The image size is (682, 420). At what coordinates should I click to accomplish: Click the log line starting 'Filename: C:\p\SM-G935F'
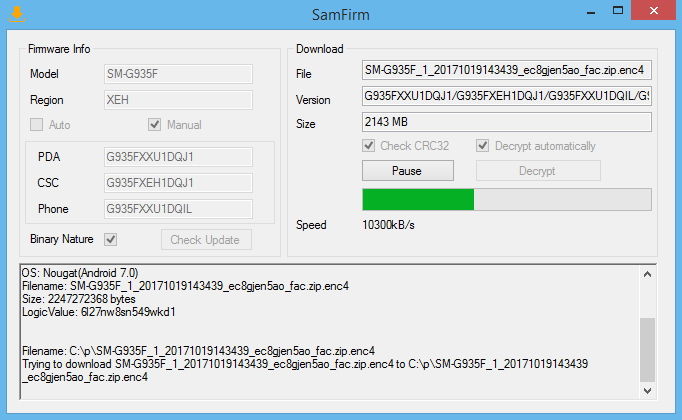coord(198,351)
